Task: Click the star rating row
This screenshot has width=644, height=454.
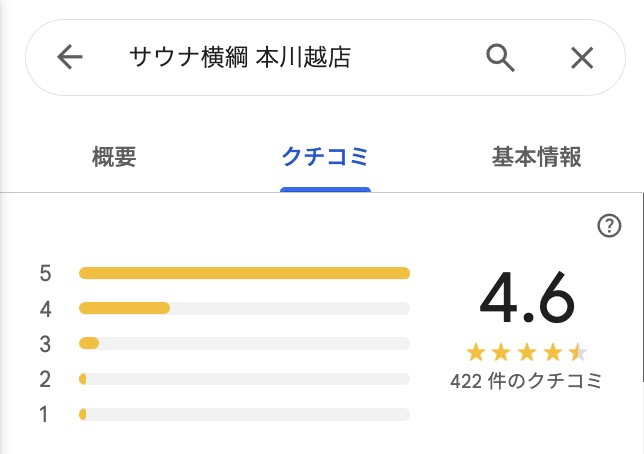Action: coord(527,353)
